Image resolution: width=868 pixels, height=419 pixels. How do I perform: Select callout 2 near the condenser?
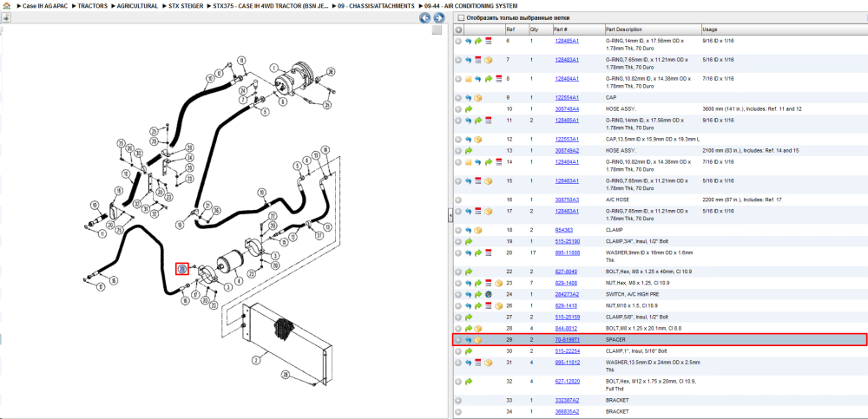256,360
